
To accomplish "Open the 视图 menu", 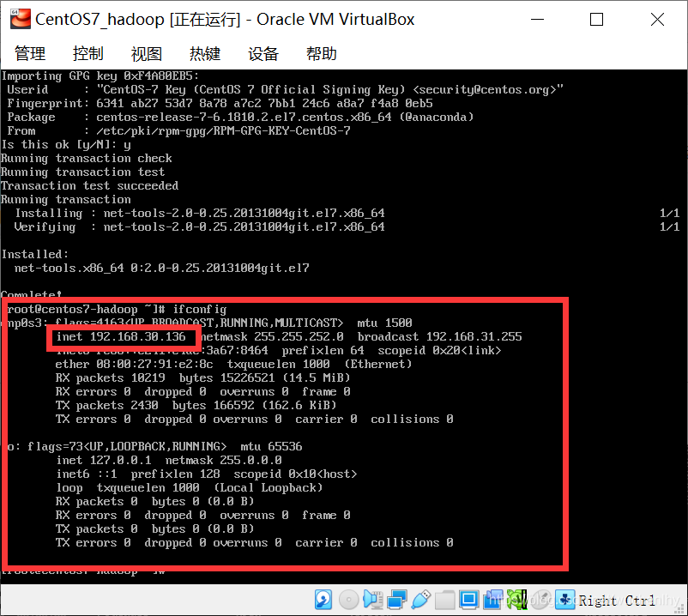I will [x=146, y=52].
